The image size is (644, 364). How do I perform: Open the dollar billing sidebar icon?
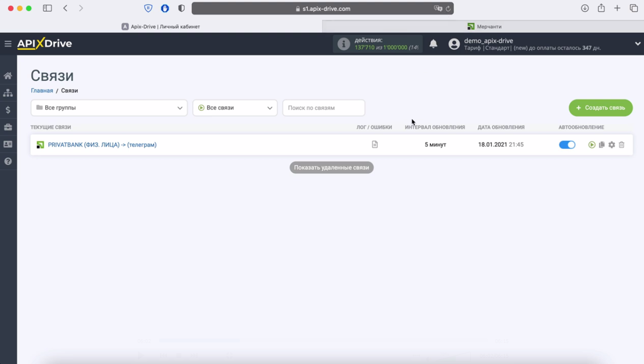[x=8, y=110]
